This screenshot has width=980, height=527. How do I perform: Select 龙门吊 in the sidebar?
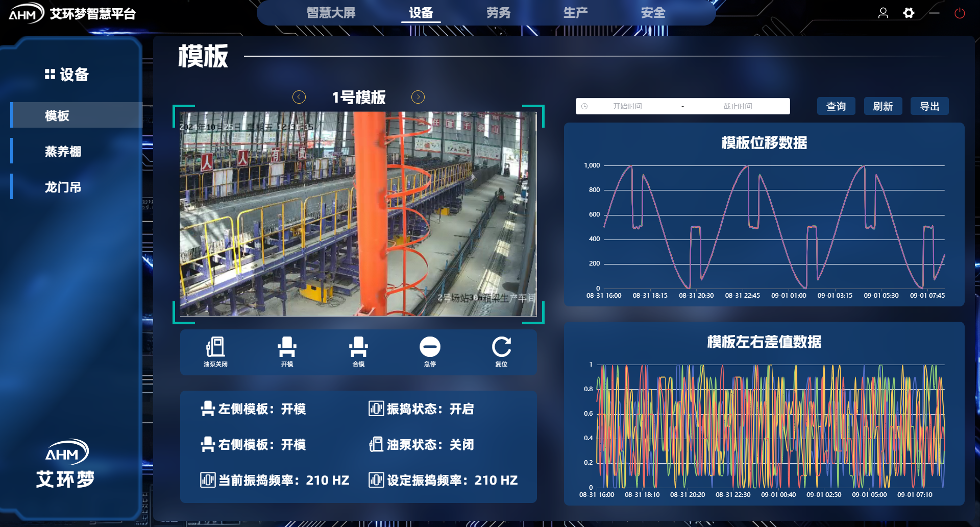tap(77, 187)
